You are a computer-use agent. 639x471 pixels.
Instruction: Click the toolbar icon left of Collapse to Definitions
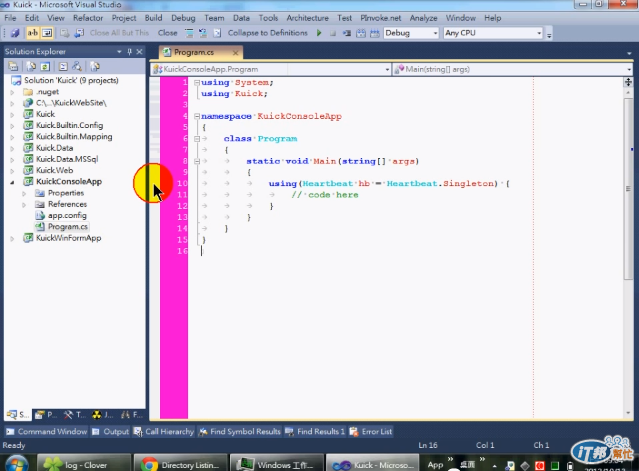tap(217, 33)
